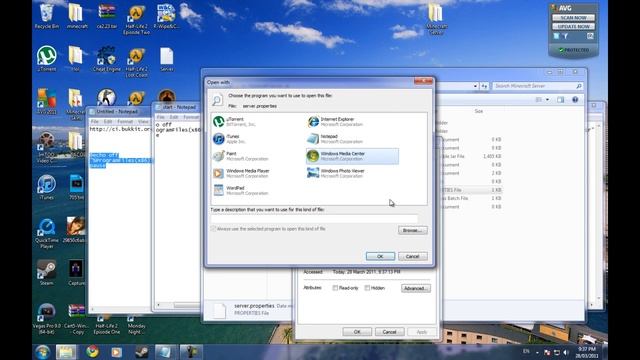This screenshot has width=640, height=360.
Task: Click the 1,403 KB file size entry
Action: pyautogui.click(x=491, y=156)
